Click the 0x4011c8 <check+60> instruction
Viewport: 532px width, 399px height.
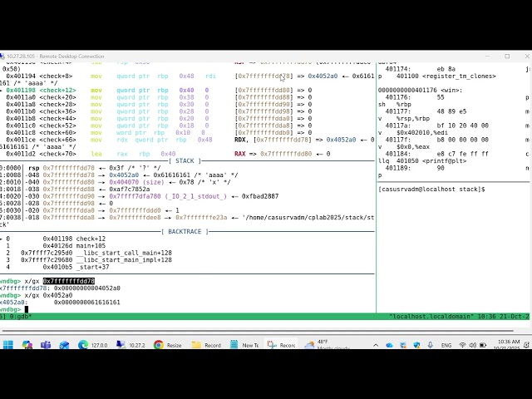41,133
